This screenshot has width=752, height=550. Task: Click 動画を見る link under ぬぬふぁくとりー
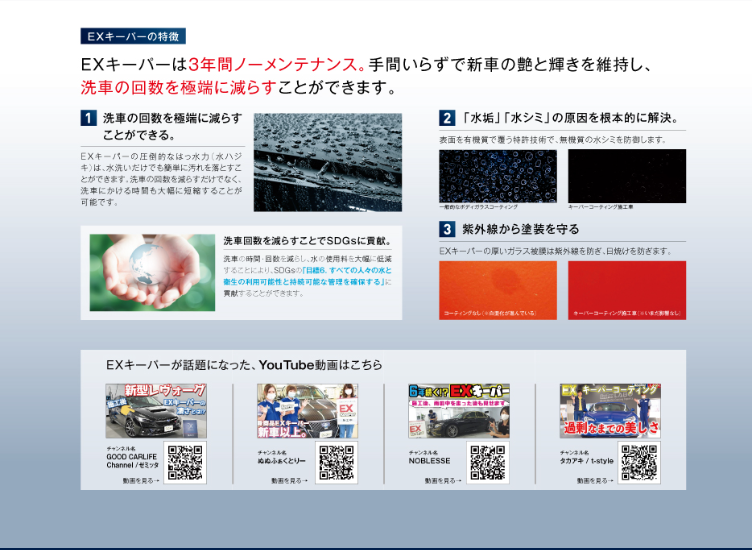pos(289,481)
